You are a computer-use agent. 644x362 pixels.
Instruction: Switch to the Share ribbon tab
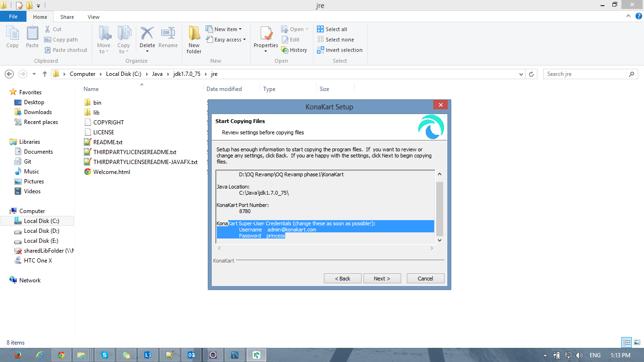tap(67, 17)
